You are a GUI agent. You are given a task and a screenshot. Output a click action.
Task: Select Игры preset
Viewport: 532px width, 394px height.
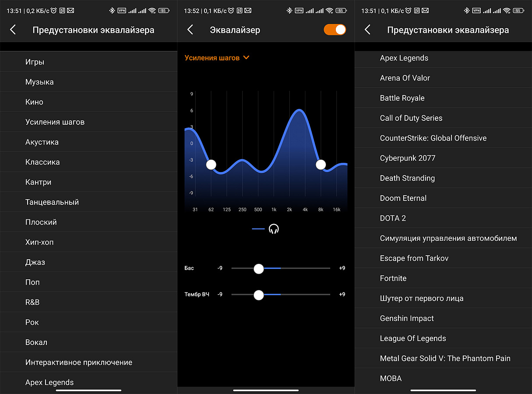pyautogui.click(x=88, y=62)
